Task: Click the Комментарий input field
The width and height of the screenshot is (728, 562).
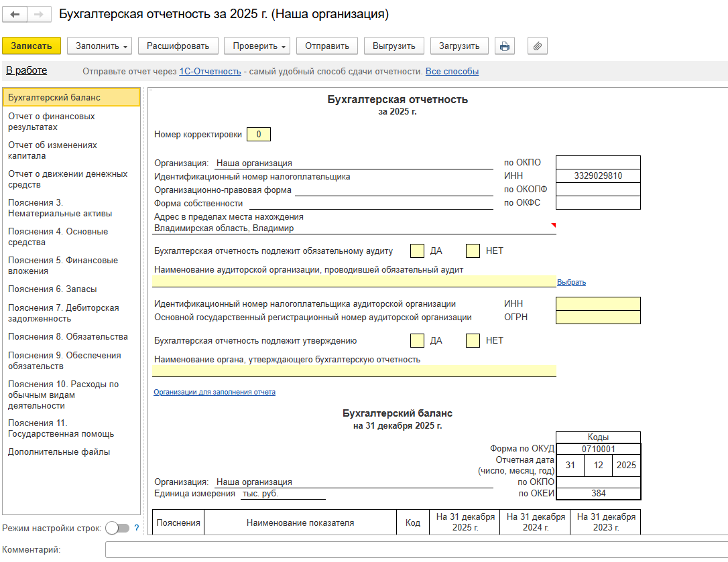Action: [x=416, y=549]
